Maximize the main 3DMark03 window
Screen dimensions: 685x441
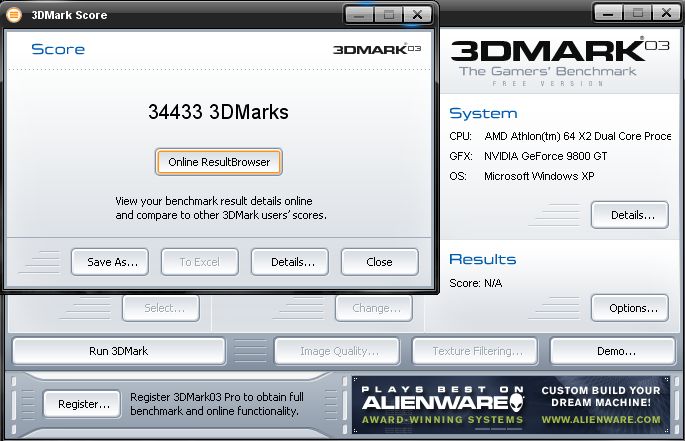coord(637,12)
